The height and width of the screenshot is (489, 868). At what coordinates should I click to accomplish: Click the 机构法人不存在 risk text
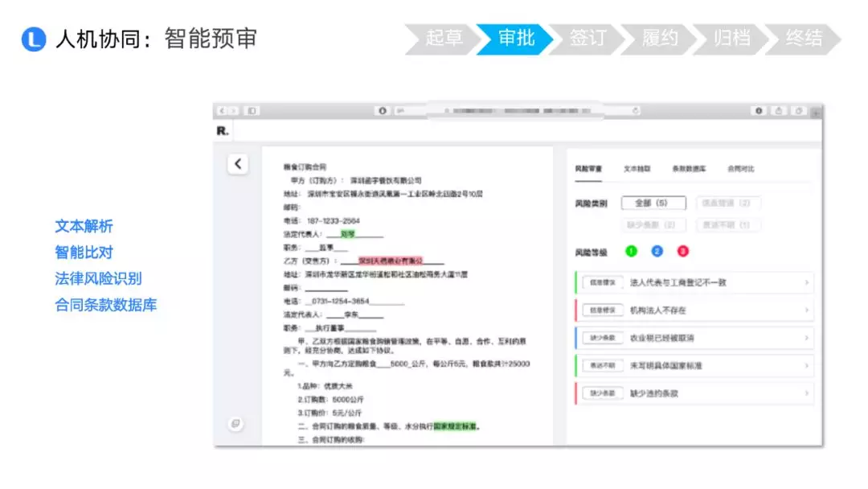(658, 310)
